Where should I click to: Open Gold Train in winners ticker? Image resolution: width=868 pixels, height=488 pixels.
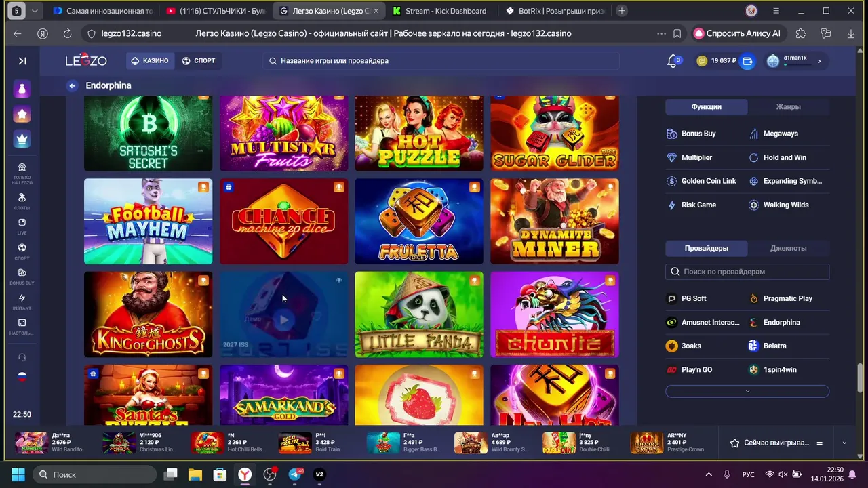(x=310, y=443)
